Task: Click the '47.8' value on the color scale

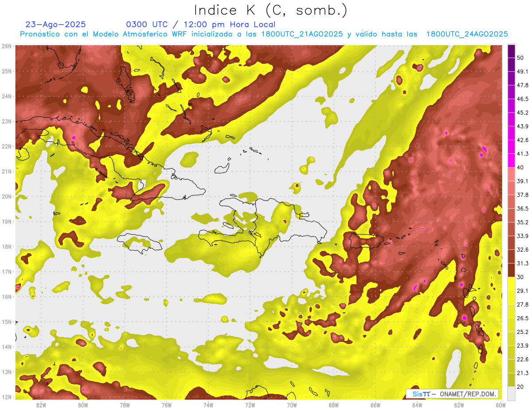Action: tap(522, 85)
